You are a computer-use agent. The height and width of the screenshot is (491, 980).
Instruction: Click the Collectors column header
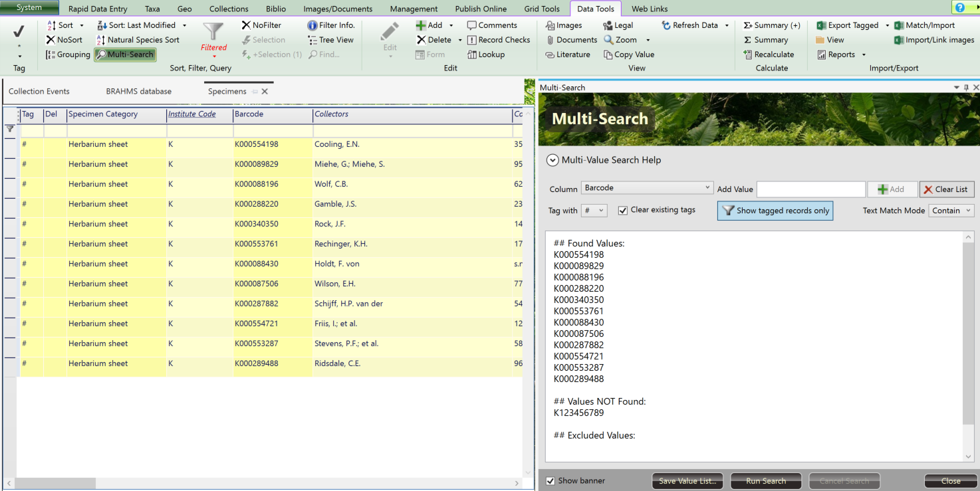412,114
